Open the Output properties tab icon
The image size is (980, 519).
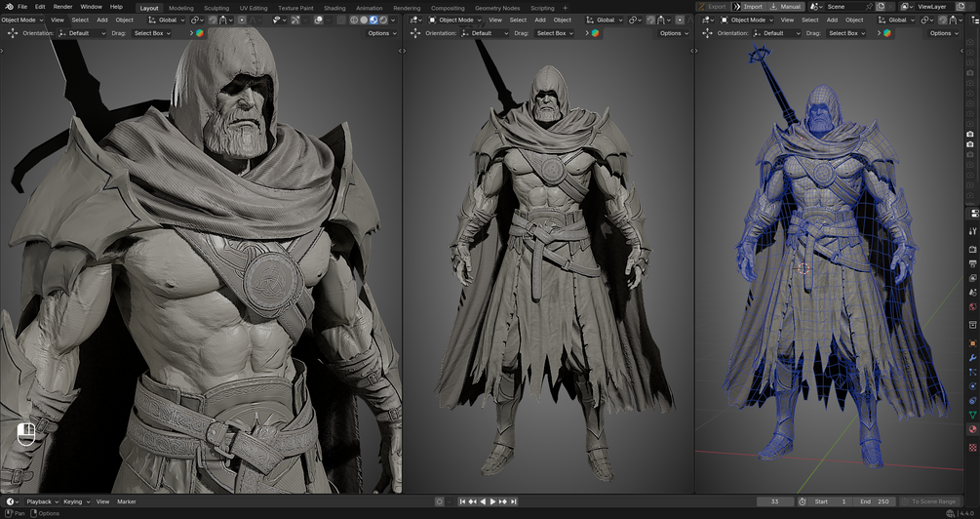972,263
